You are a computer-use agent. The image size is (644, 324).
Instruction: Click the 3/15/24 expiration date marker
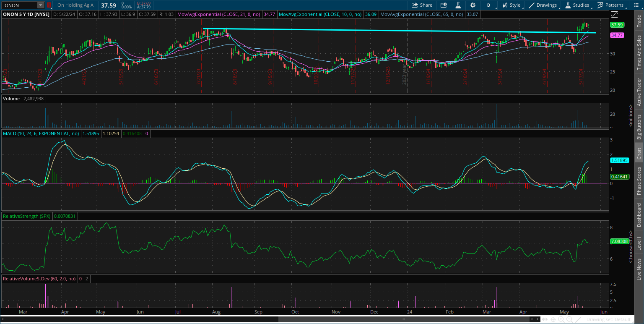click(500, 78)
